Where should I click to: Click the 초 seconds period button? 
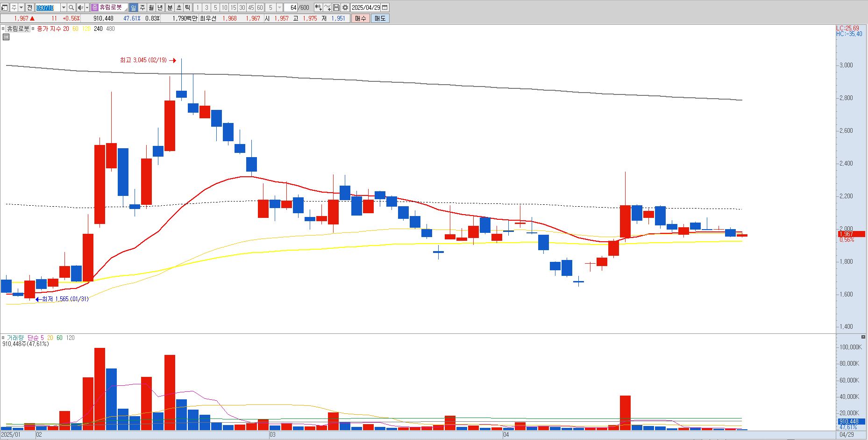[x=178, y=7]
